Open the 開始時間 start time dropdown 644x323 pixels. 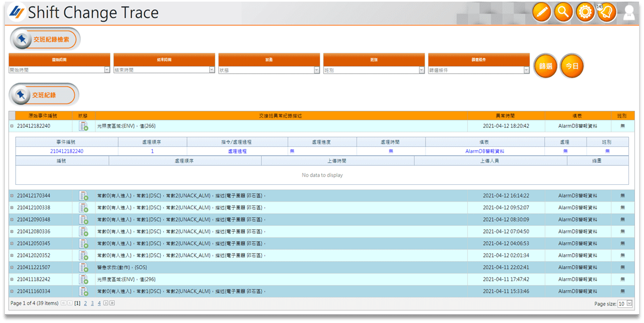pos(107,70)
